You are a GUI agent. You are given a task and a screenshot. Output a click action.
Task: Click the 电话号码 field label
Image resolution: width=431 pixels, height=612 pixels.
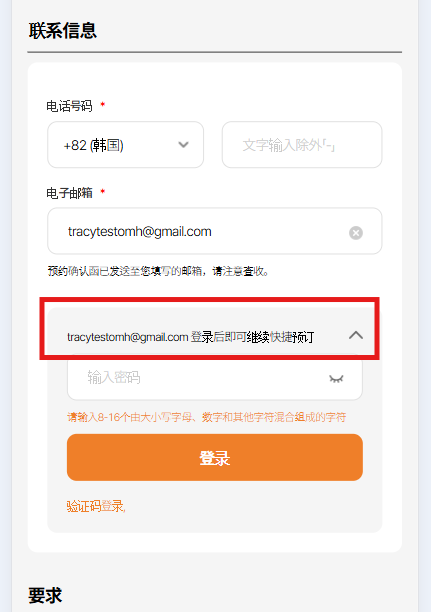[x=69, y=106]
